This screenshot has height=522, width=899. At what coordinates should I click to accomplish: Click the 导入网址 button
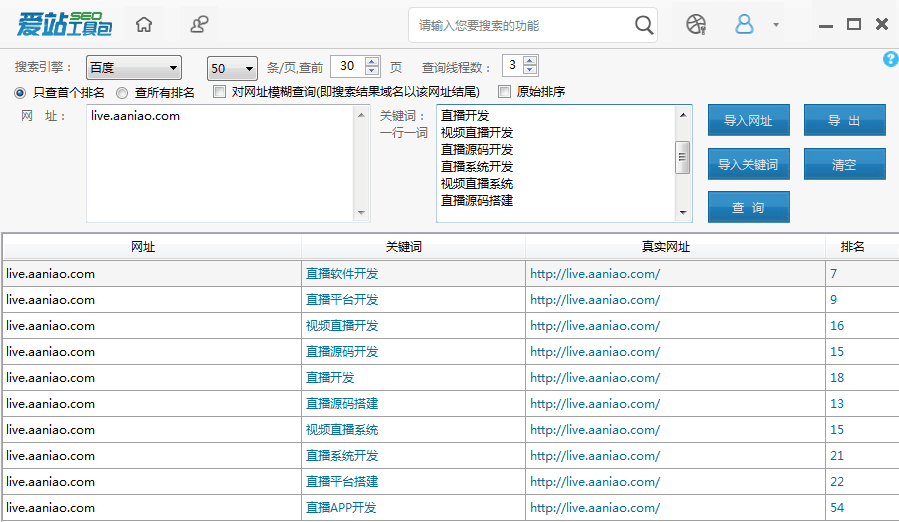(749, 120)
